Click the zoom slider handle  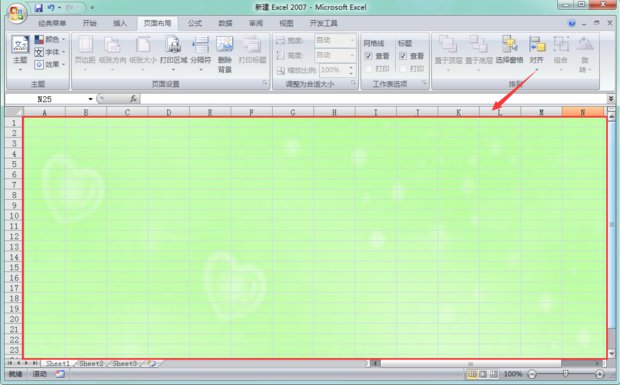565,374
